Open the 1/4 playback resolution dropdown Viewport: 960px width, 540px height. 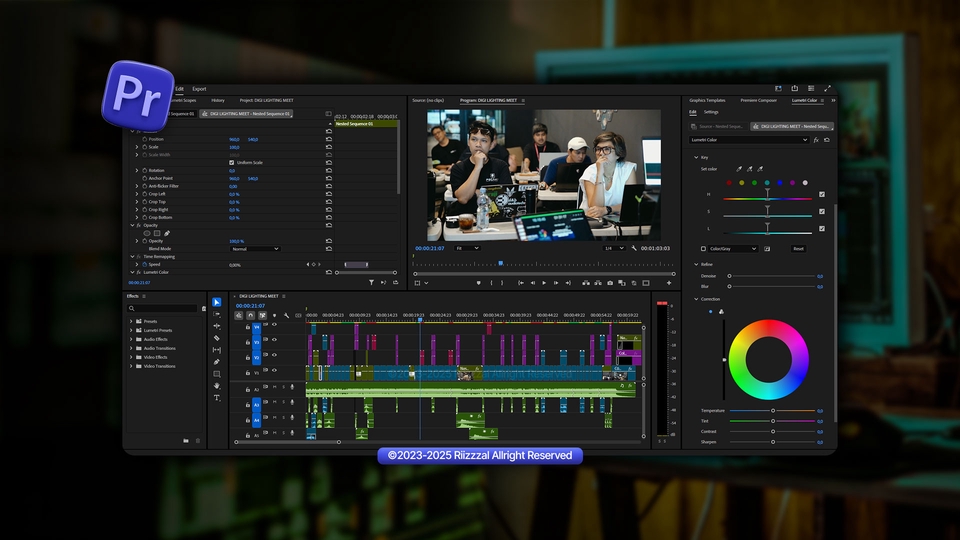[613, 248]
